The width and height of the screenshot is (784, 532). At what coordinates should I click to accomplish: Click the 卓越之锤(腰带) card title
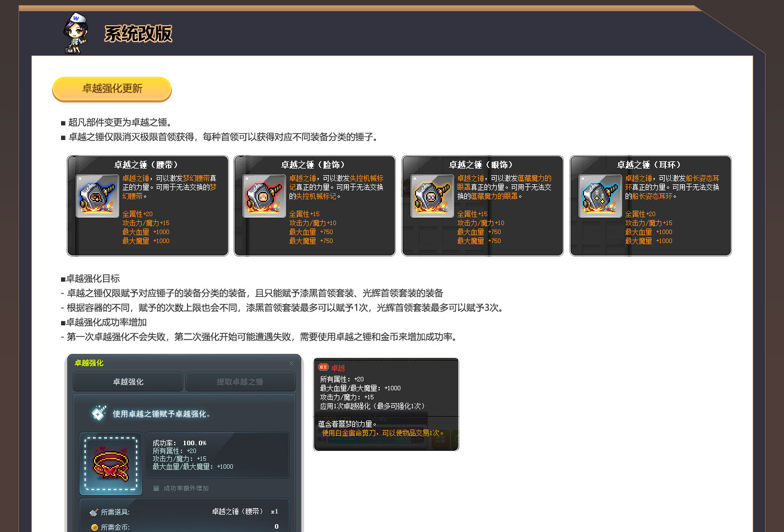[x=147, y=165]
